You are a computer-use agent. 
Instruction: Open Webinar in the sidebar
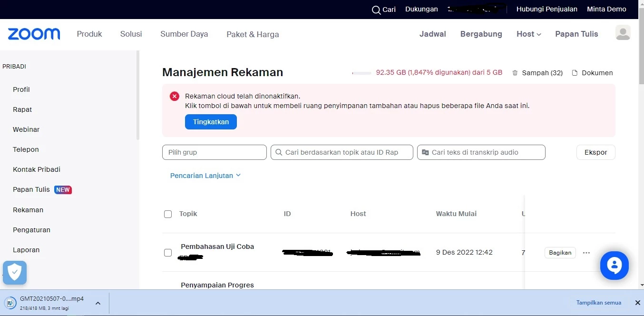coord(26,129)
